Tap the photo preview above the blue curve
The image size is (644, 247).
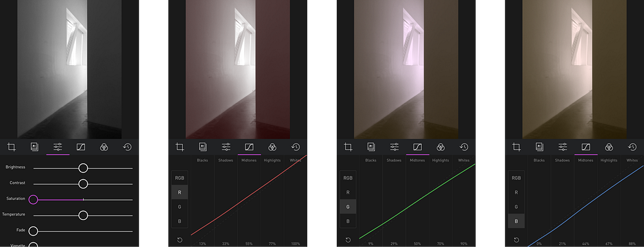pyautogui.click(x=574, y=69)
